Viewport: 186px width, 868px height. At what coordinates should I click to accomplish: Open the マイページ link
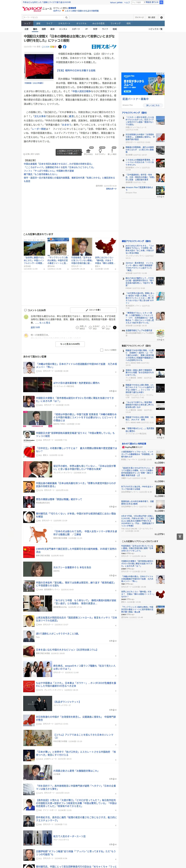click(x=139, y=18)
